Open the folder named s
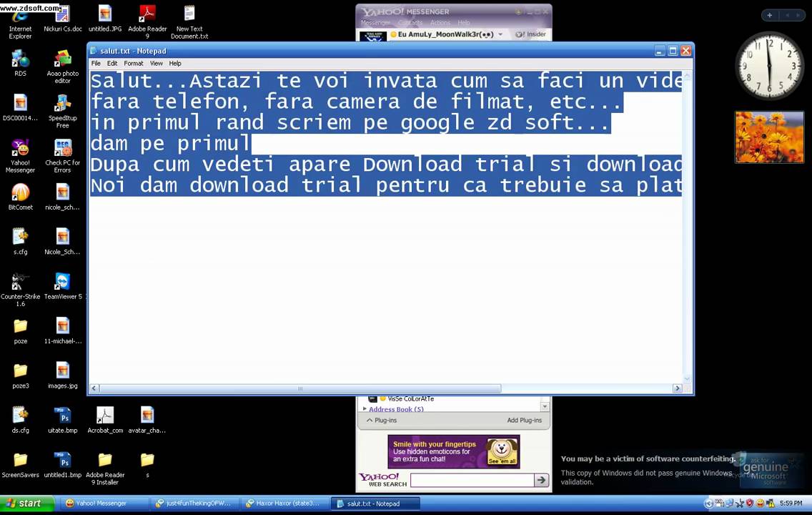This screenshot has width=812, height=515. click(147, 464)
